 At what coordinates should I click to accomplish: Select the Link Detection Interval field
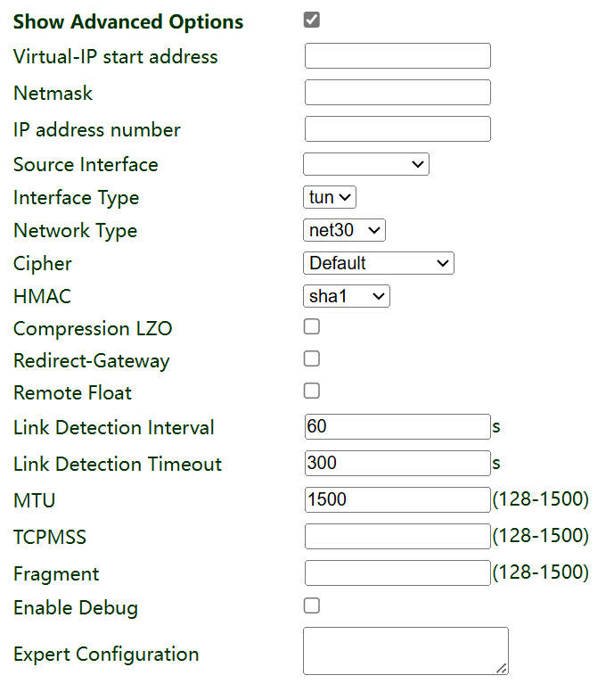pos(397,427)
